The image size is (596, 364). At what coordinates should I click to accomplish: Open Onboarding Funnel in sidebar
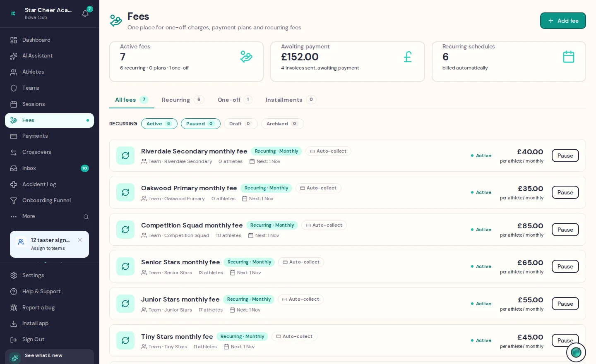pos(49,201)
